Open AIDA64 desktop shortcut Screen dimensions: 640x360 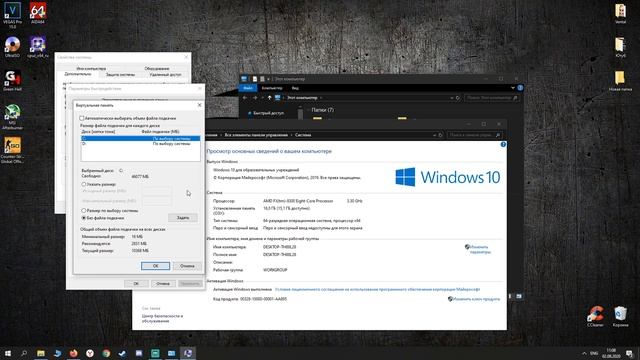(38, 13)
